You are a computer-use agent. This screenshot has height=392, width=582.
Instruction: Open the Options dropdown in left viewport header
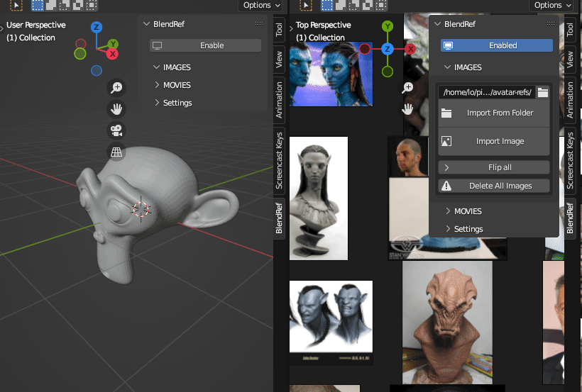point(261,5)
